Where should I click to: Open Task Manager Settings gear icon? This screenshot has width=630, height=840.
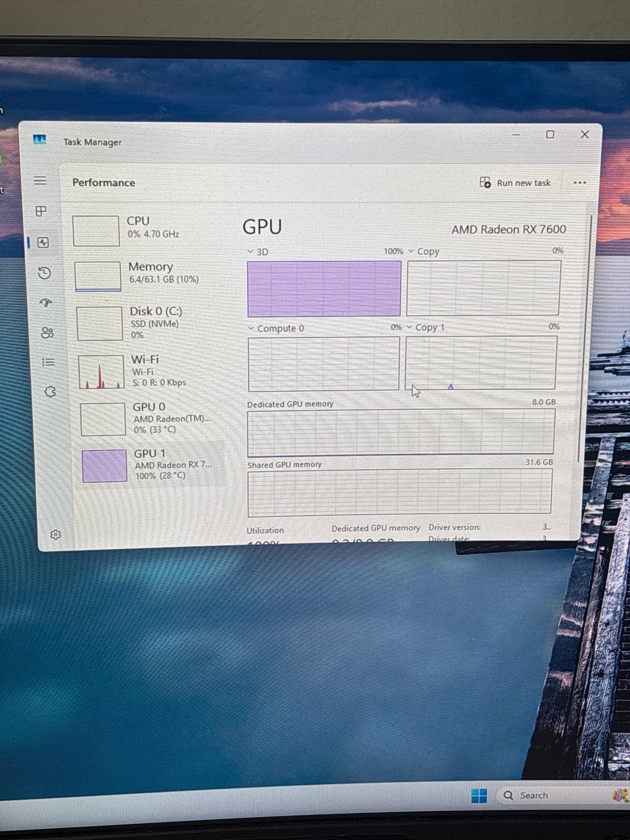[x=55, y=535]
